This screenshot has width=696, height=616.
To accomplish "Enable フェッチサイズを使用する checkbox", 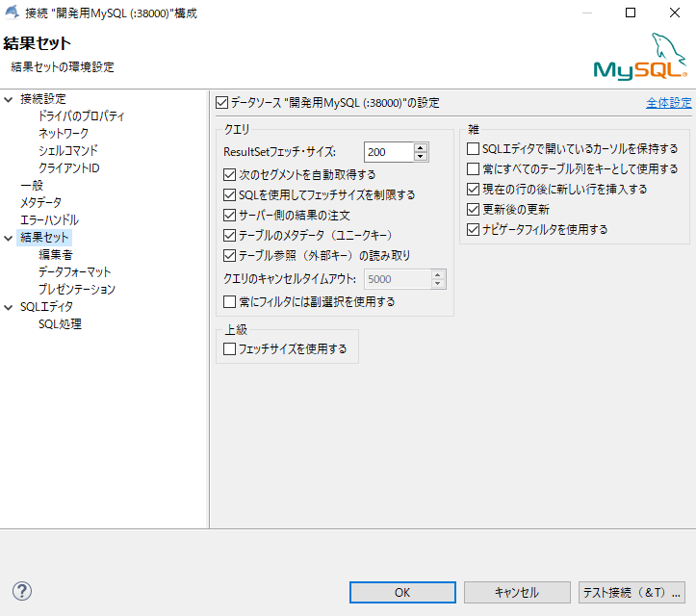I will pos(229,348).
